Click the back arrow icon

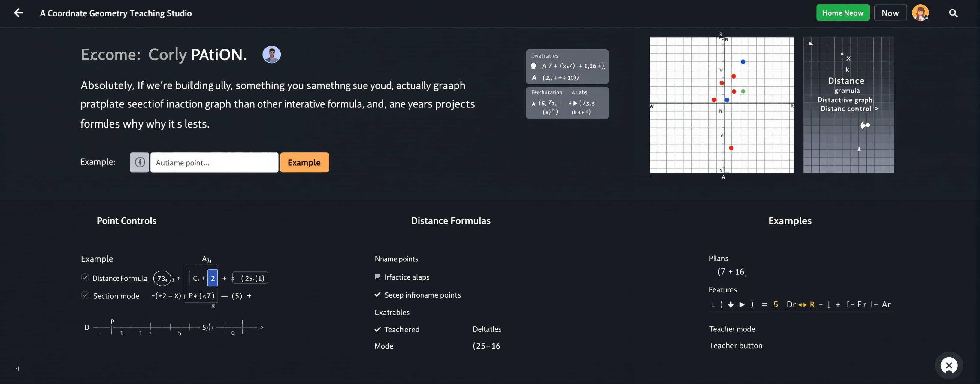tap(18, 13)
